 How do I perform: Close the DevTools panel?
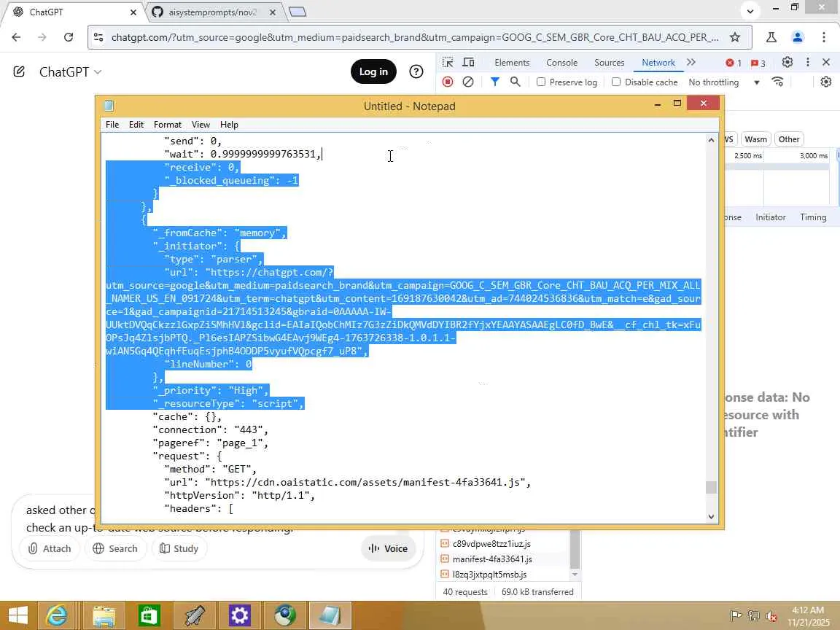(826, 62)
